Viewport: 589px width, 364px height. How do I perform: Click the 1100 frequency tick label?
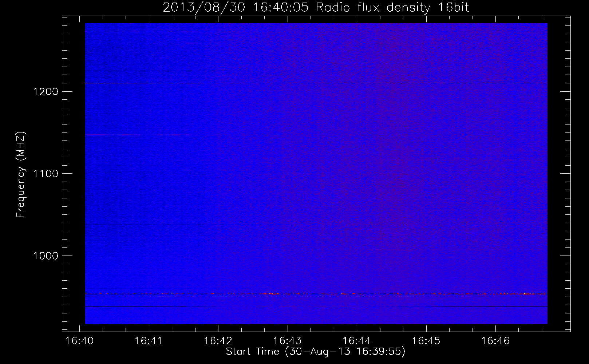pyautogui.click(x=46, y=174)
